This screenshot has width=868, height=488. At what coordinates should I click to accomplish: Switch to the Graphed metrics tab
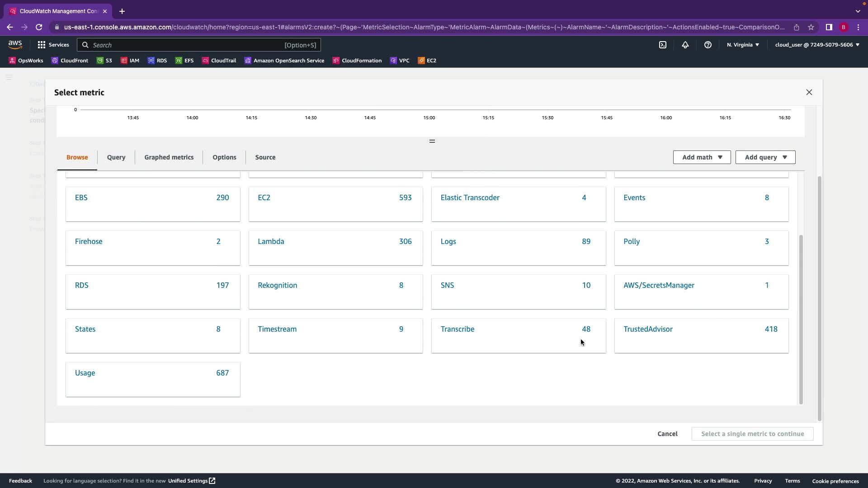click(169, 157)
